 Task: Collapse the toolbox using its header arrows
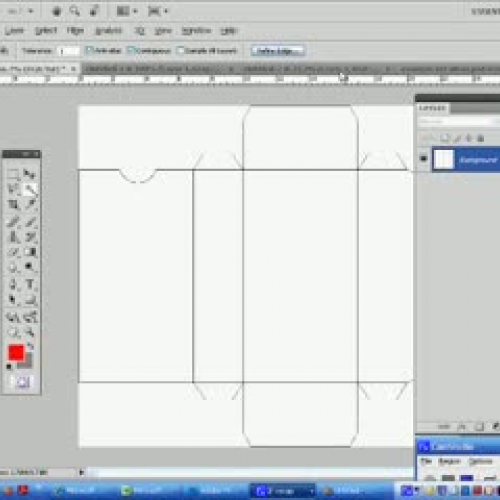26,154
